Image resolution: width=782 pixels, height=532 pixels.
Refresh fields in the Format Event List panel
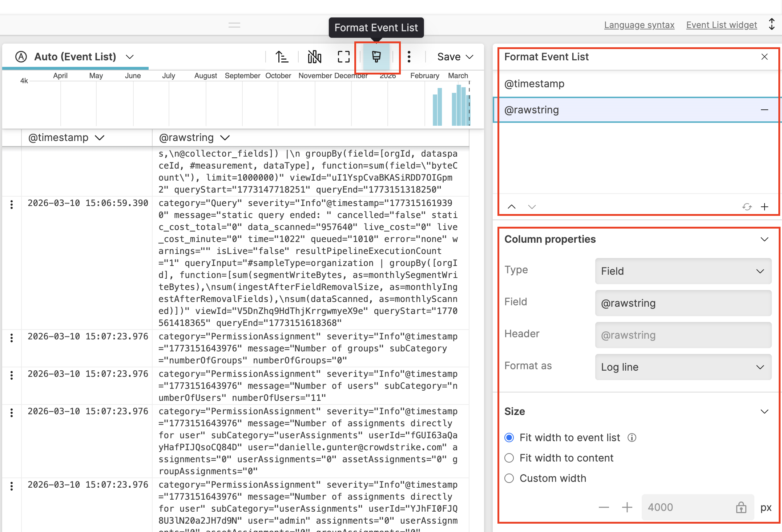[x=747, y=206]
